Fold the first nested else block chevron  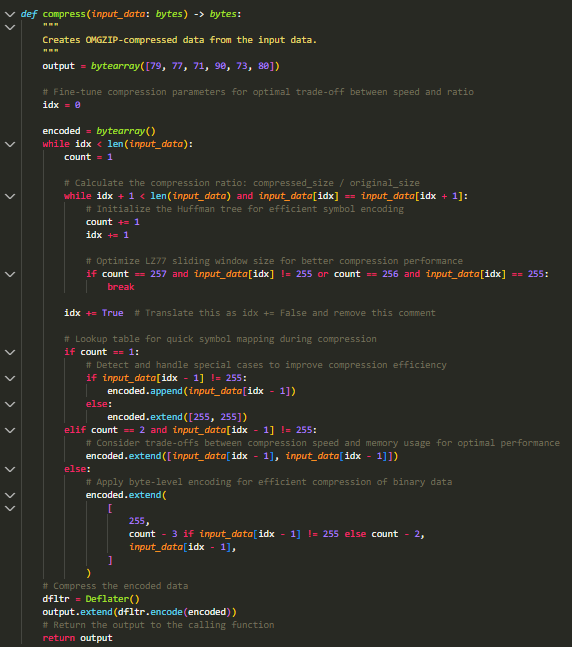click(10, 404)
